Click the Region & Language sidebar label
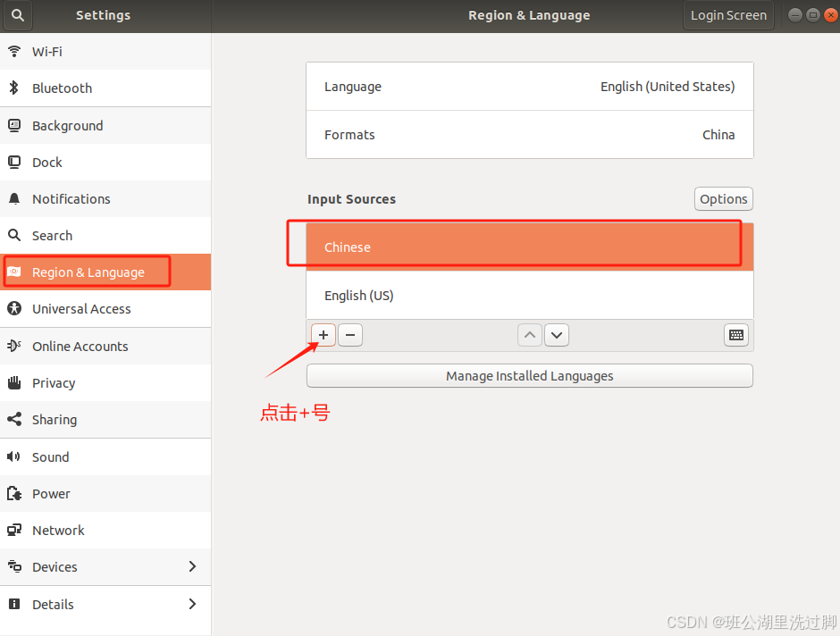 pyautogui.click(x=88, y=272)
